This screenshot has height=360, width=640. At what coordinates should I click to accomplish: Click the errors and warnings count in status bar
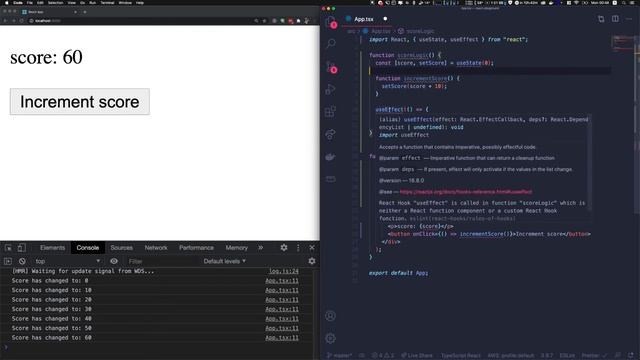coord(382,356)
